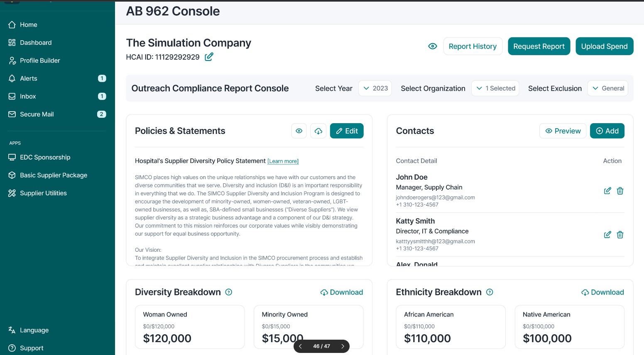Click the Request Report button
The height and width of the screenshot is (355, 644).
tap(539, 46)
